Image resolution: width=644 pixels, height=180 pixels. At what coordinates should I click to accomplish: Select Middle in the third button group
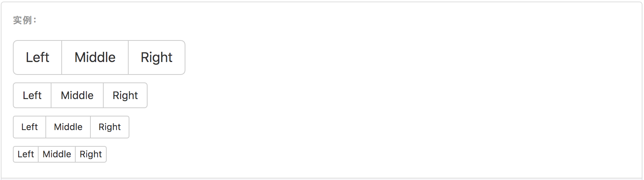(68, 127)
